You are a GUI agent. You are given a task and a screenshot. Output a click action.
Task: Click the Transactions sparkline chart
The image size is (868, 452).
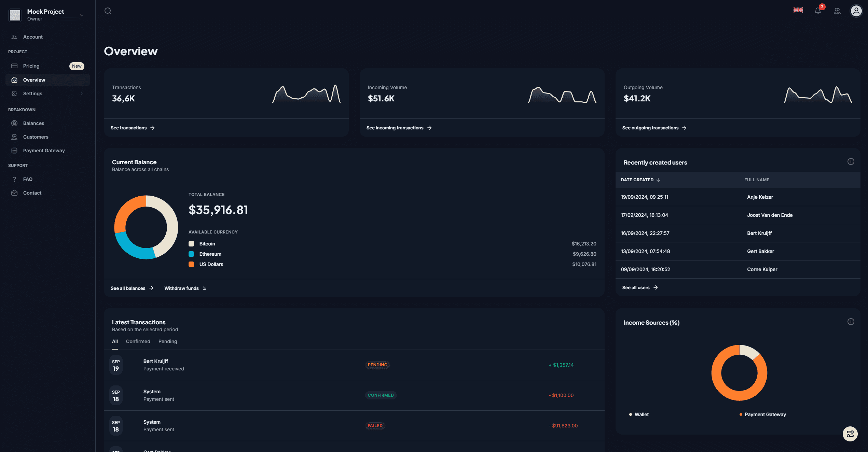pyautogui.click(x=306, y=94)
